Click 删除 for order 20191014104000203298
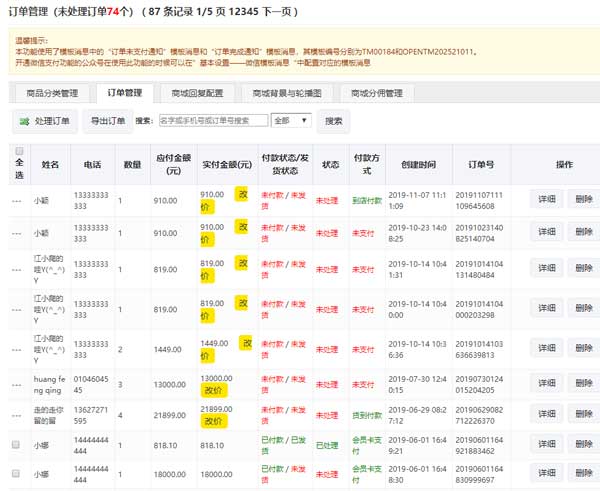Viewport: 600px width, 491px height. coord(584,308)
